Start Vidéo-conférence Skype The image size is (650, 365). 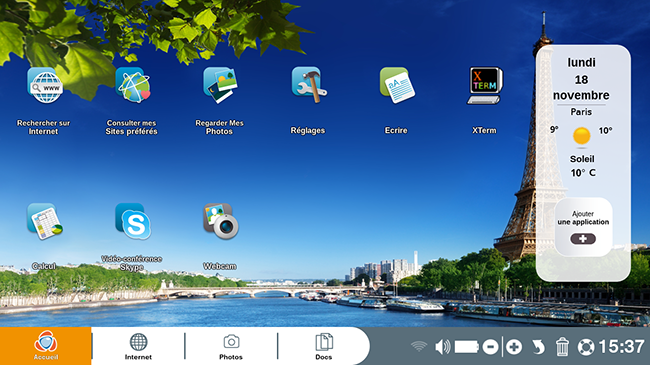[133, 221]
